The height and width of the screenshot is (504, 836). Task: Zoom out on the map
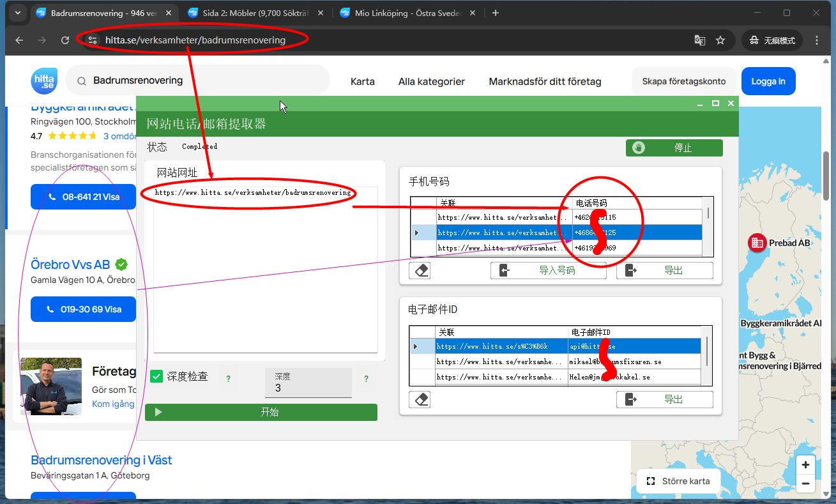click(x=805, y=484)
